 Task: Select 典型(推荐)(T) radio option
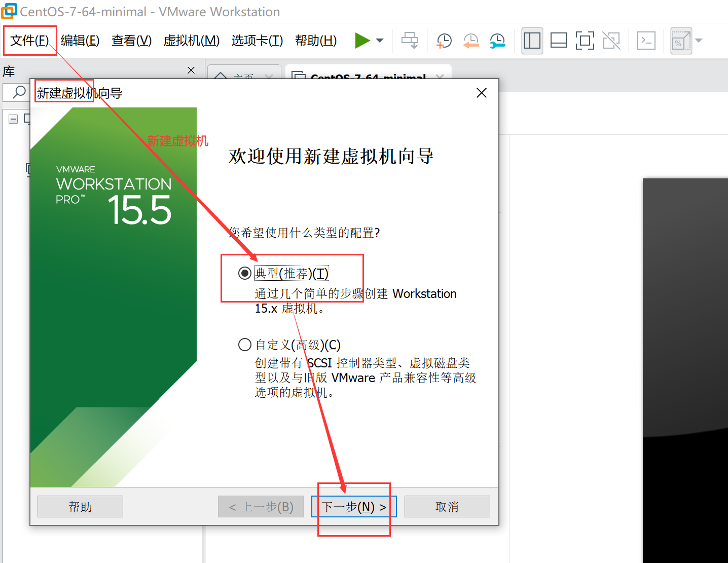pyautogui.click(x=245, y=274)
